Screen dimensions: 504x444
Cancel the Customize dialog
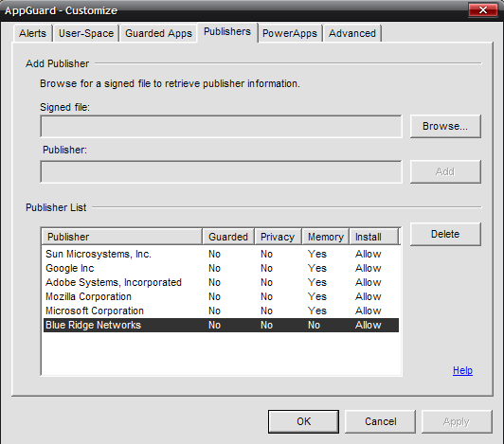(x=380, y=421)
